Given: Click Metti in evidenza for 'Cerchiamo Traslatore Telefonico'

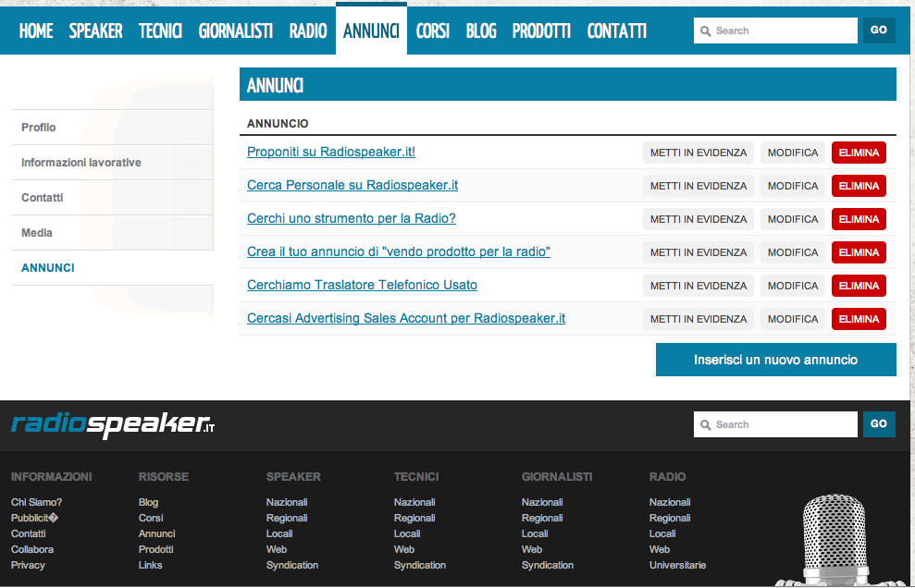Looking at the screenshot, I should click(699, 286).
